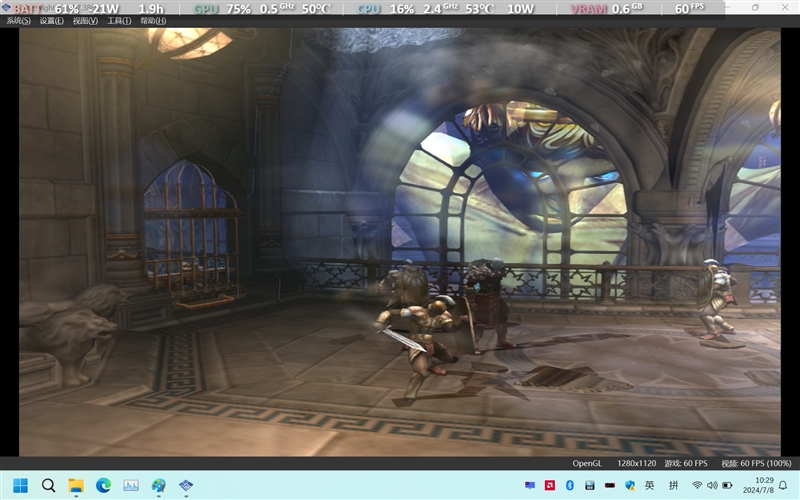Open taskbar Search magnifier
This screenshot has height=500, width=800.
click(x=48, y=485)
